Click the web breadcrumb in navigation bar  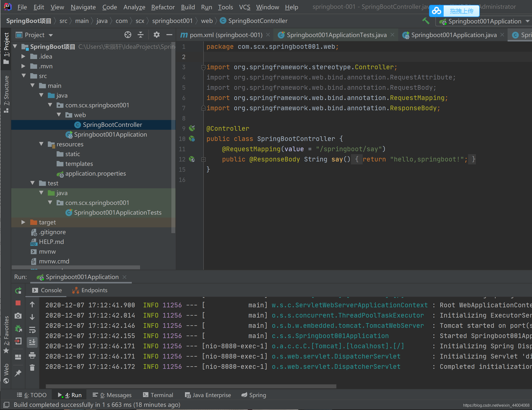click(x=207, y=21)
